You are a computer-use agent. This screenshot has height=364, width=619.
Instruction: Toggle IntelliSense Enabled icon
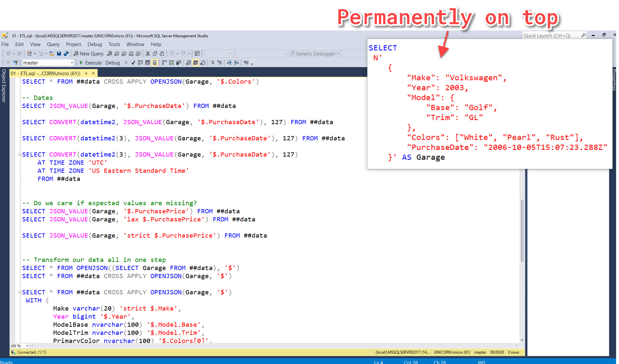155,63
